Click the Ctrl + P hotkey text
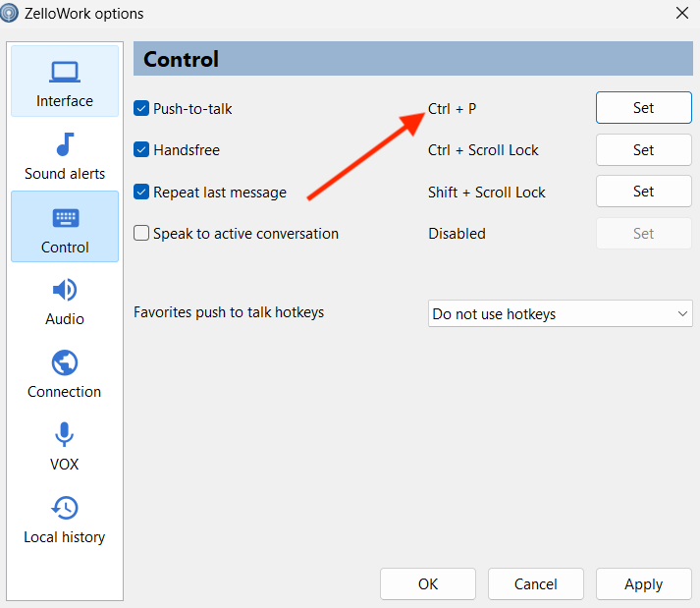 [453, 109]
